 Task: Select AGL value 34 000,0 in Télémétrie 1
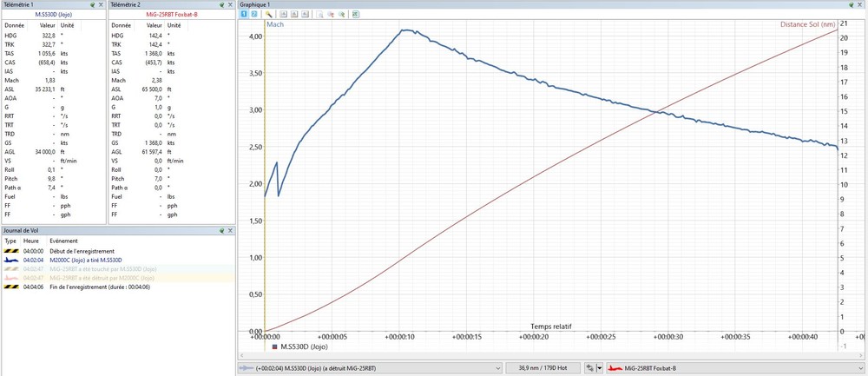coord(44,151)
